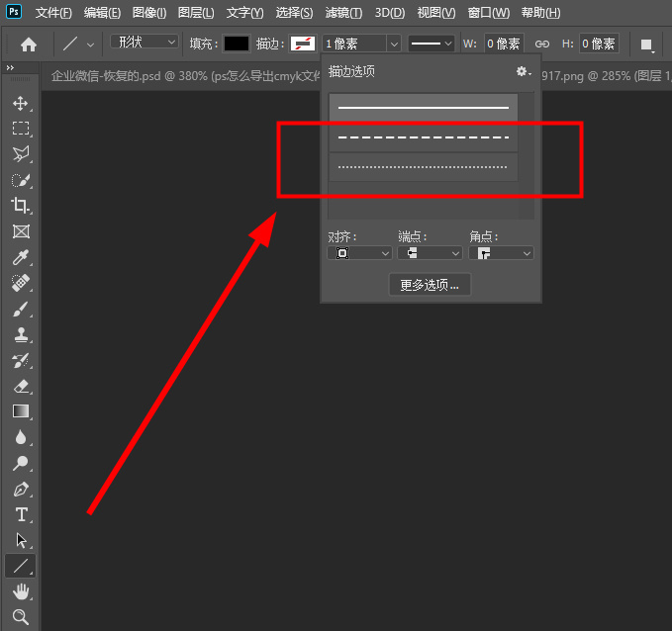Select the Zoom tool
Viewport: 672px width, 631px height.
(20, 617)
